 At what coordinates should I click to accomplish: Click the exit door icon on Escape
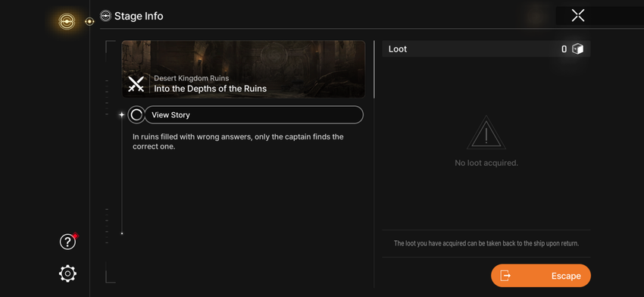(505, 276)
